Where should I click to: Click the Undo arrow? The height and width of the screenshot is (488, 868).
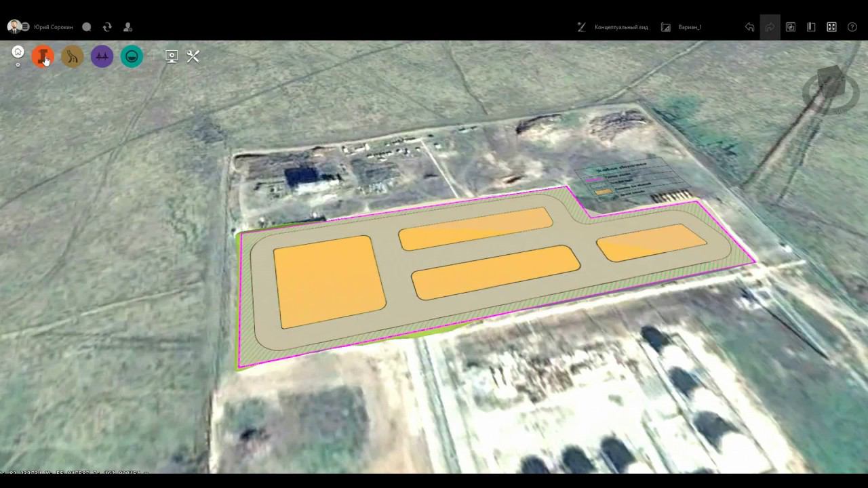749,27
